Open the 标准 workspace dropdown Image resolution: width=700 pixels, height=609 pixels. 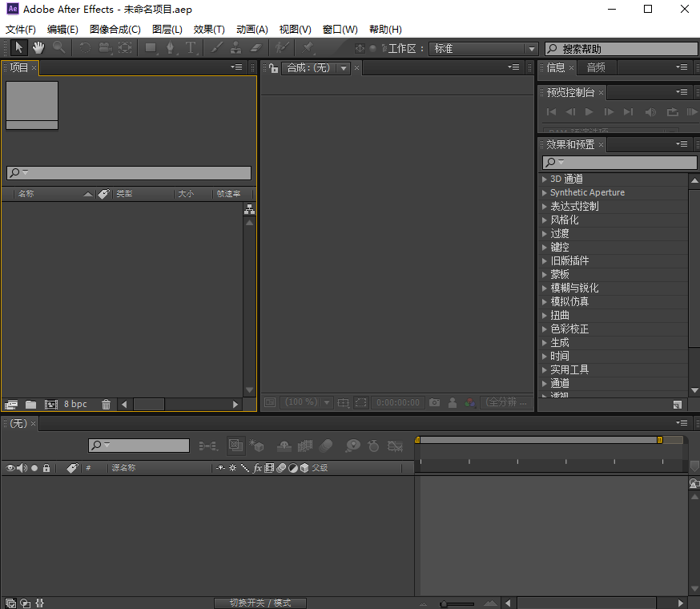[x=481, y=48]
